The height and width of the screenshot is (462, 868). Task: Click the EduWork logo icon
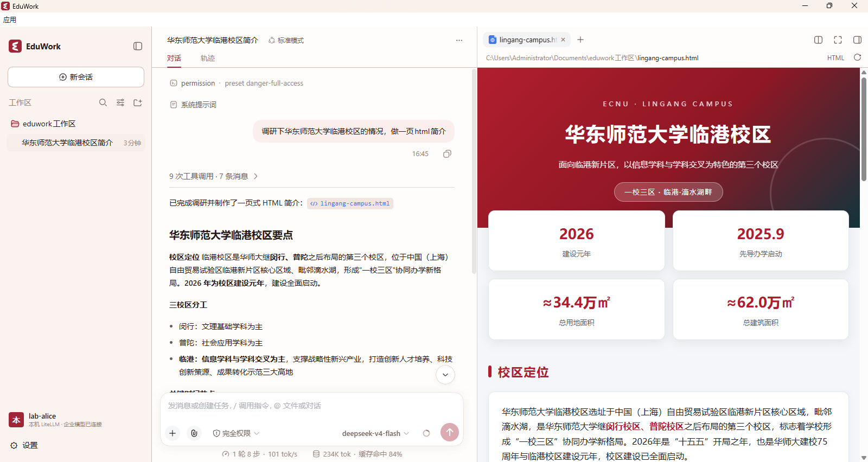point(15,46)
